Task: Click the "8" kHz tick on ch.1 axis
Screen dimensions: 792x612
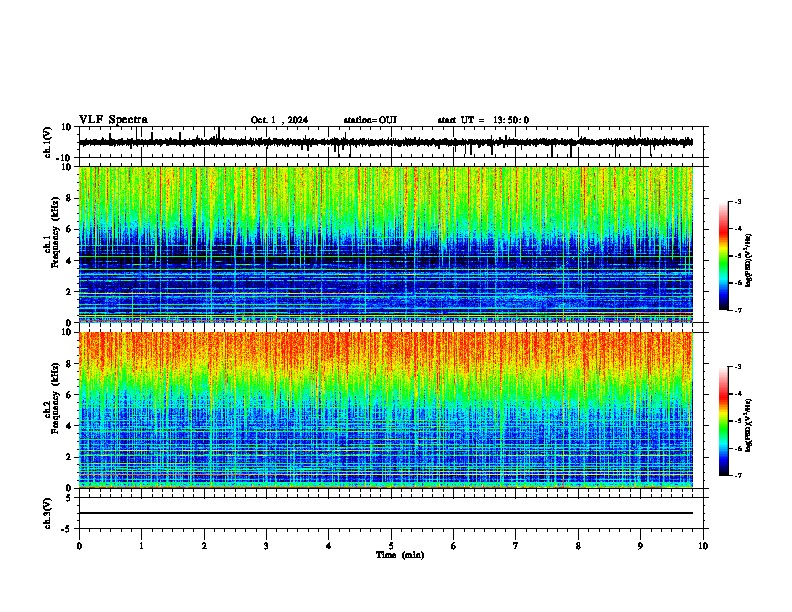Action: tap(70, 198)
